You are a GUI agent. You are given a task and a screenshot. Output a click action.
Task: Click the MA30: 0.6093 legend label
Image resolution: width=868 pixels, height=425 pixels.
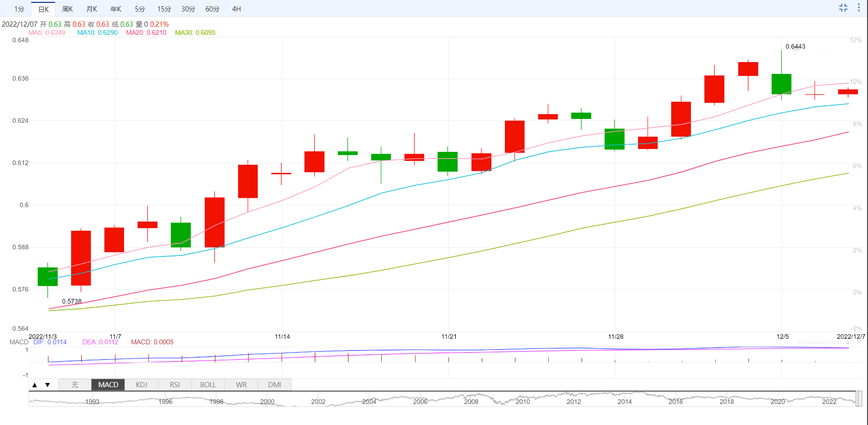point(195,32)
